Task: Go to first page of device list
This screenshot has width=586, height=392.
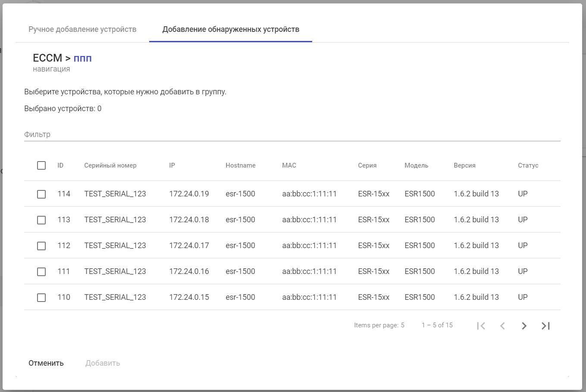Action: (x=481, y=326)
